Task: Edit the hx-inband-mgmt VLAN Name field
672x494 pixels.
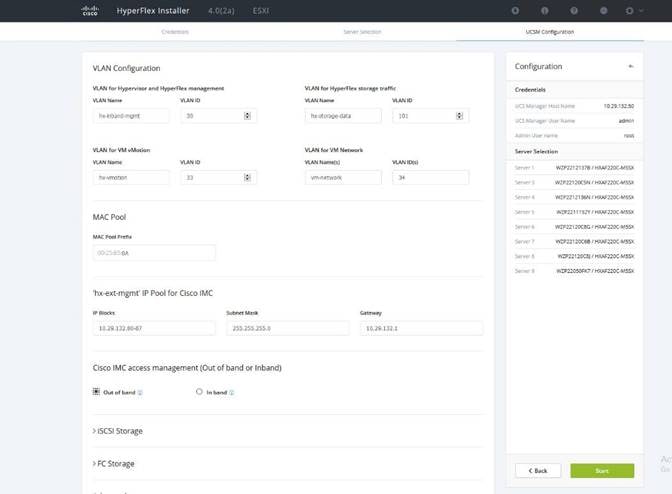Action: (131, 116)
